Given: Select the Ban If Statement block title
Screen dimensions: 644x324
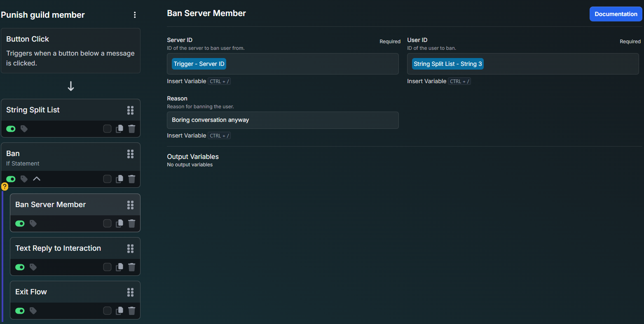Looking at the screenshot, I should click(x=13, y=154).
